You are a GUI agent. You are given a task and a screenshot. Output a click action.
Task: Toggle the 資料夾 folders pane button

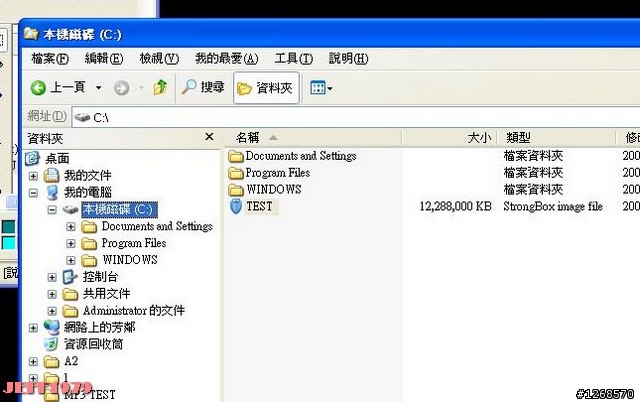tap(266, 88)
